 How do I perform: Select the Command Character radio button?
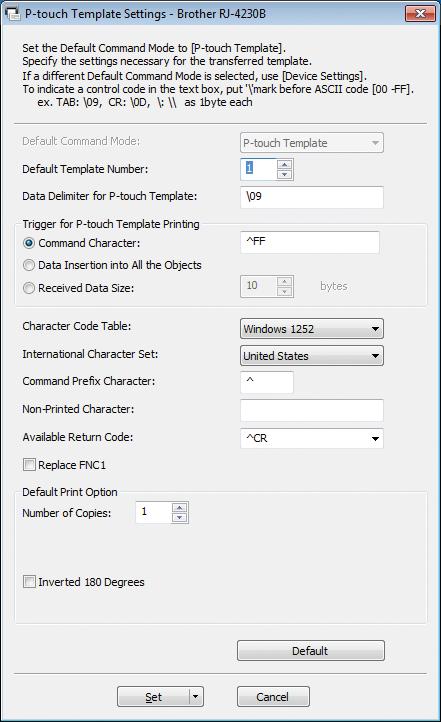coord(29,243)
